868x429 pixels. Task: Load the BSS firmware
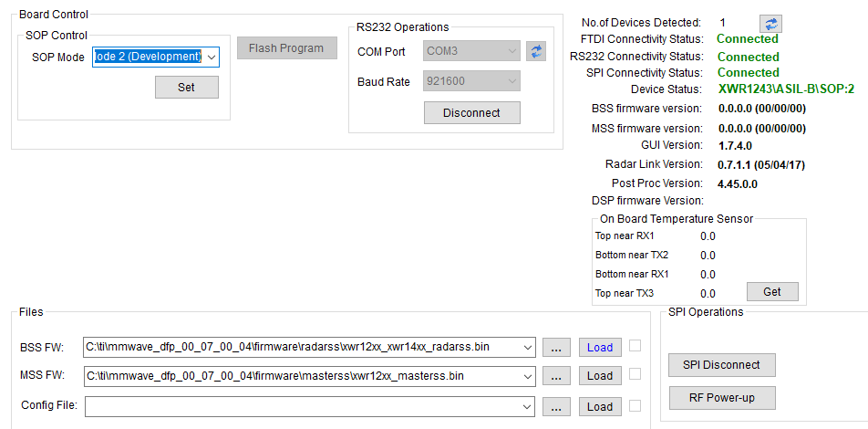[600, 348]
